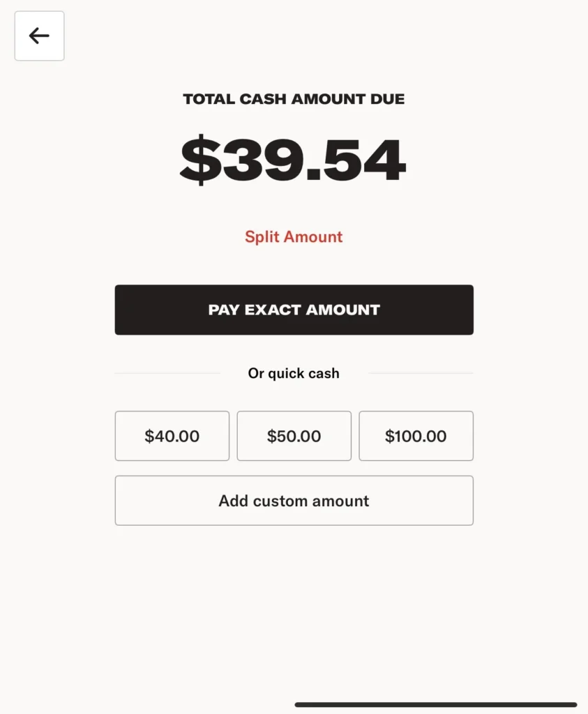This screenshot has height=714, width=588.
Task: Click the $39.54 total amount text
Action: tap(294, 160)
